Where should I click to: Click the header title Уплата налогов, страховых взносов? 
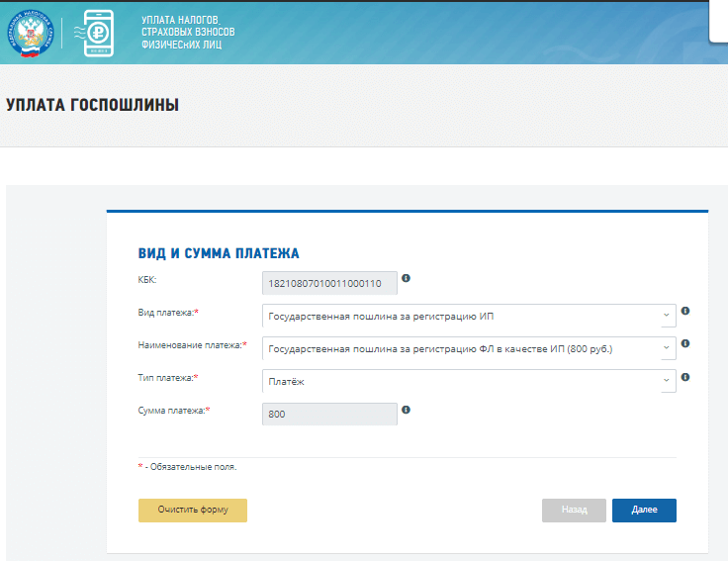click(188, 32)
